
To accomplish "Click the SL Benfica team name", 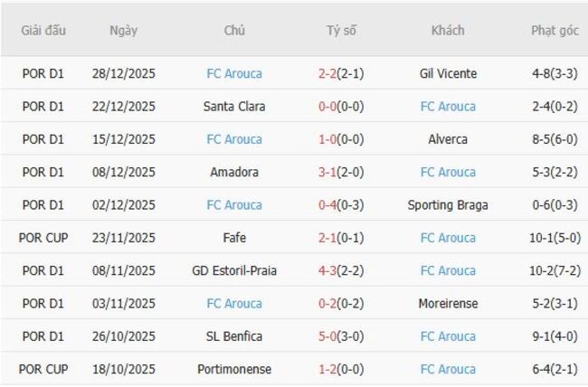I will tap(234, 336).
